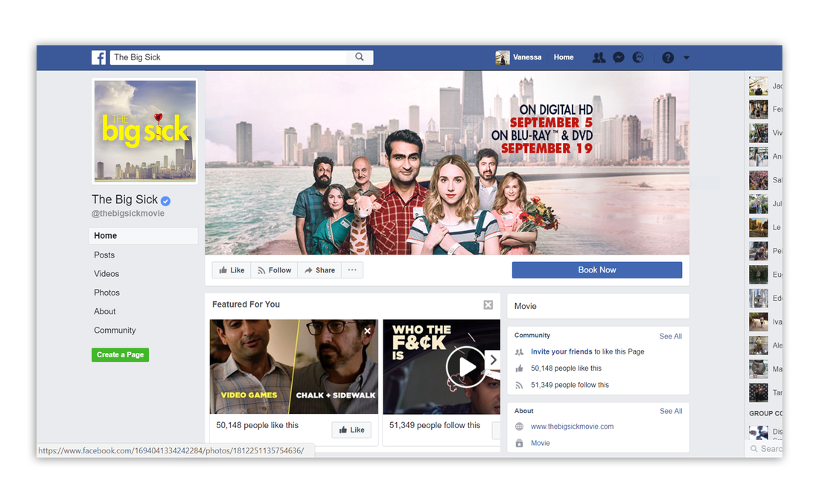Viewport: 819px width, 504px height.
Task: Open the About section in sidebar
Action: pyautogui.click(x=104, y=311)
